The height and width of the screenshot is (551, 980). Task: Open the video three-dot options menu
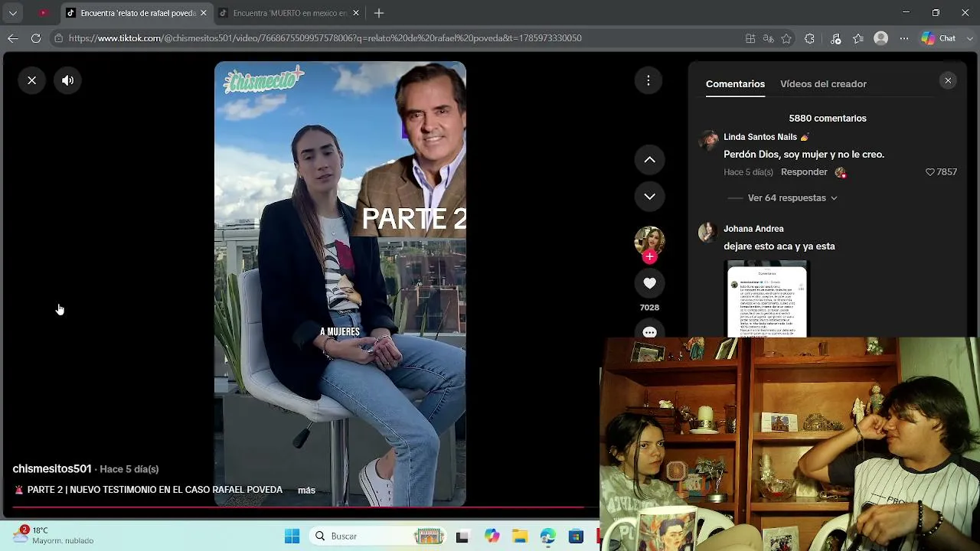click(648, 80)
